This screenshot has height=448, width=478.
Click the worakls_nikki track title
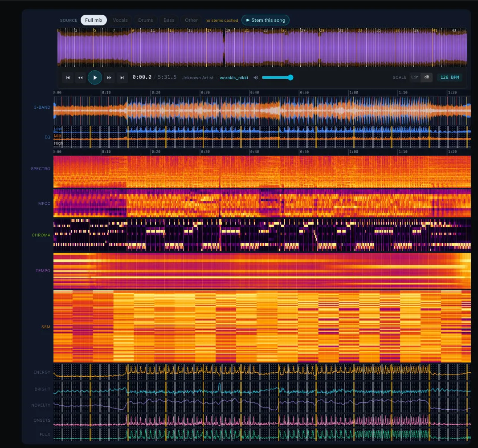point(234,78)
